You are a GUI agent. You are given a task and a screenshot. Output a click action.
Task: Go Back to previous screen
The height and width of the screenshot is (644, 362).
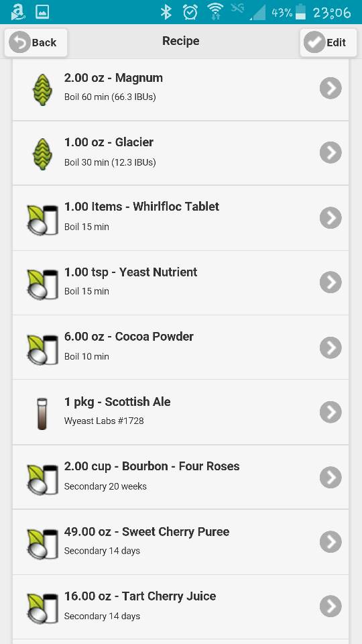pos(36,42)
